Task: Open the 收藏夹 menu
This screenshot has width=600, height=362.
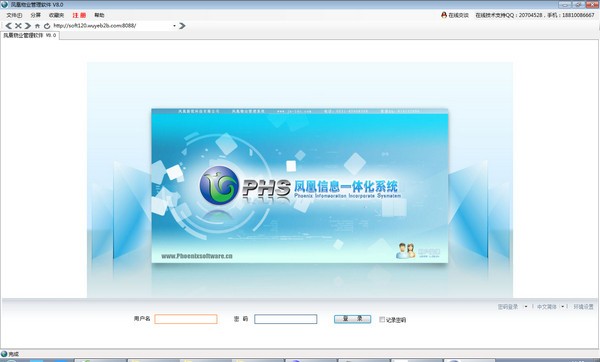Action: tap(56, 15)
